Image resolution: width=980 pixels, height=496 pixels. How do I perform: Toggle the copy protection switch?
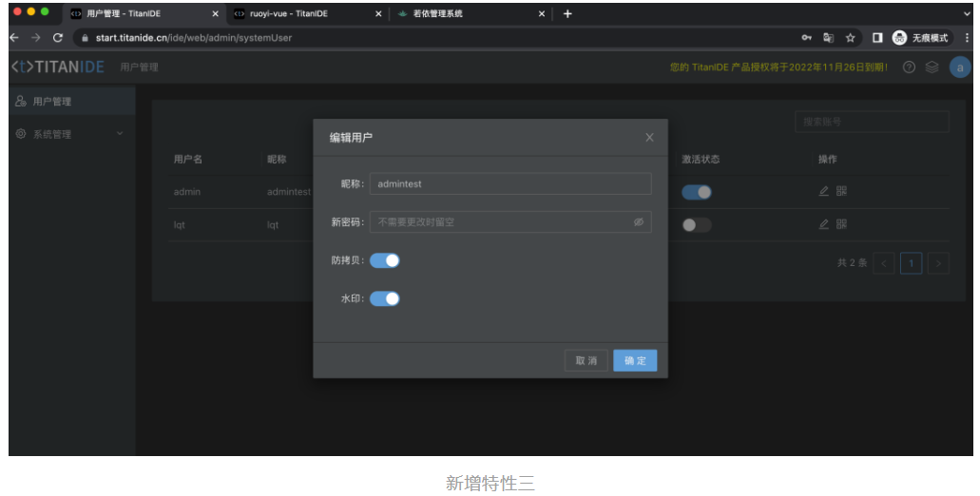385,260
